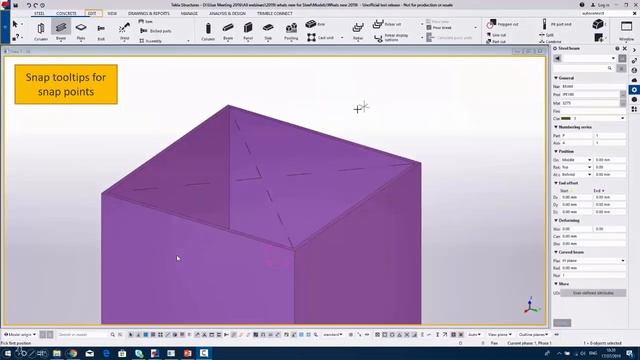Click the Undo icon in title bar
640x360 pixels.
tap(29, 5)
